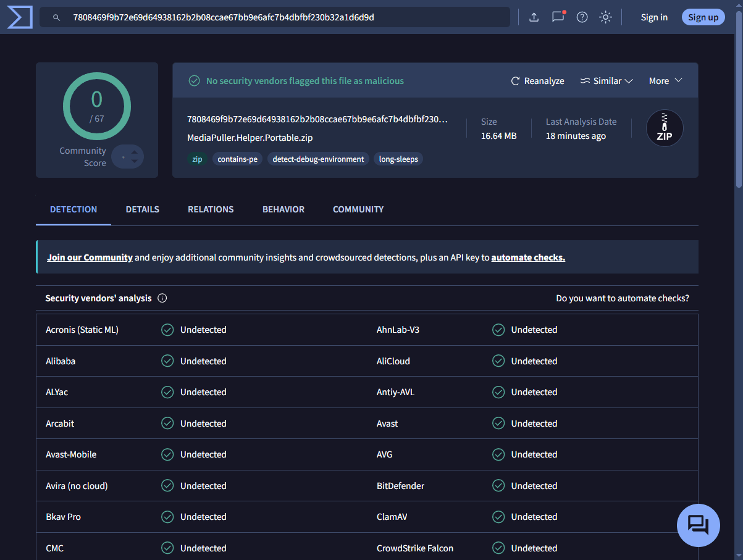
Task: Click AliCloud undetected check icon
Action: click(x=498, y=361)
